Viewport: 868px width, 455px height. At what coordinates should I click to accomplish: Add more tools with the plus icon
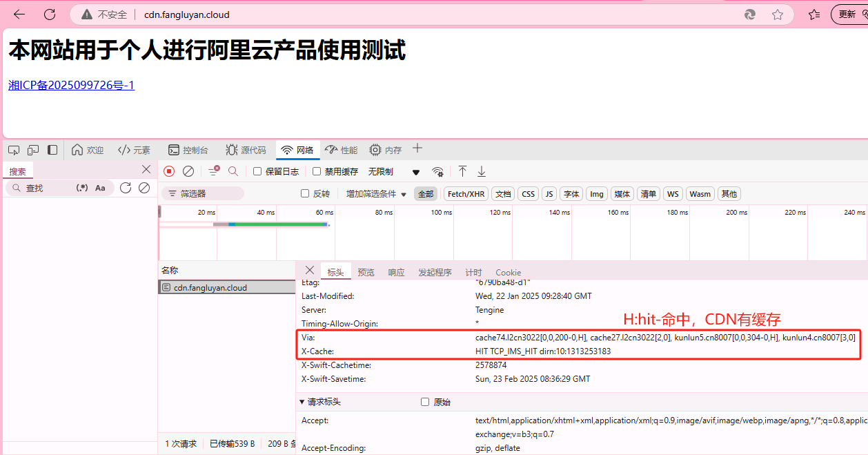coord(417,148)
